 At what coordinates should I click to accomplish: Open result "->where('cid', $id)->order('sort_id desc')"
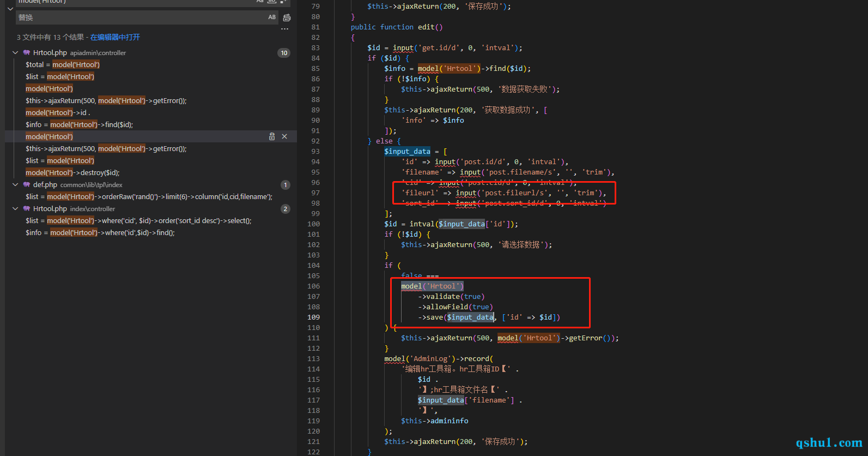point(138,221)
